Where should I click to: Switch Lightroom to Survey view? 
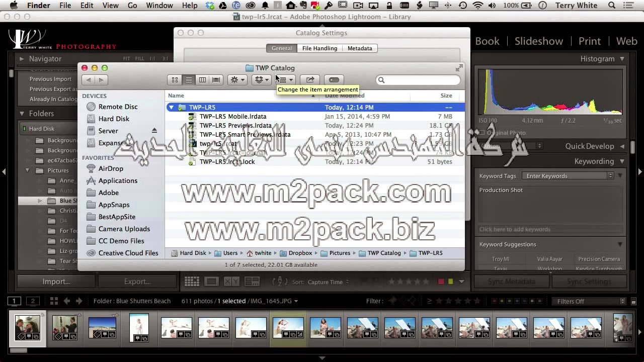(x=252, y=282)
